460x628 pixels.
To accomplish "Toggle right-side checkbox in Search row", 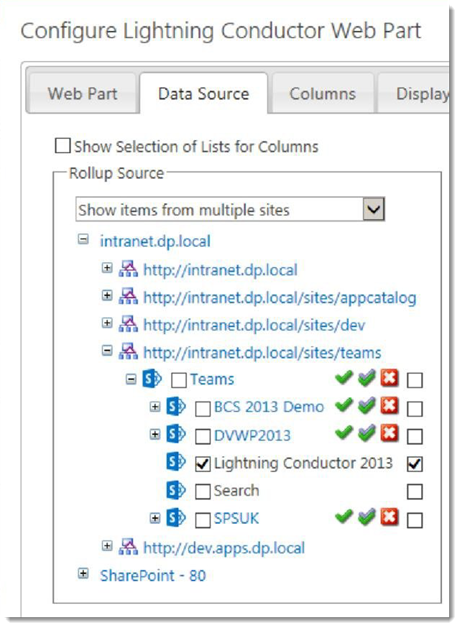I will (414, 491).
